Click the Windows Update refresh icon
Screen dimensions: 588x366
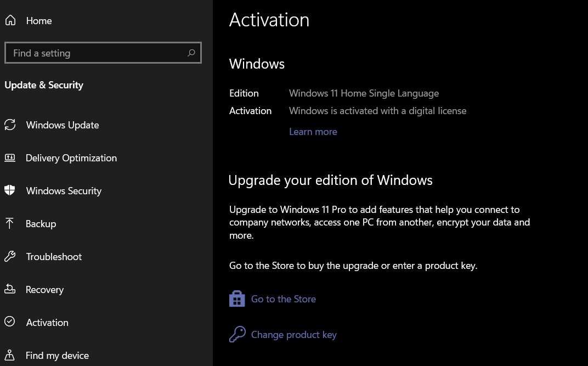coord(10,125)
